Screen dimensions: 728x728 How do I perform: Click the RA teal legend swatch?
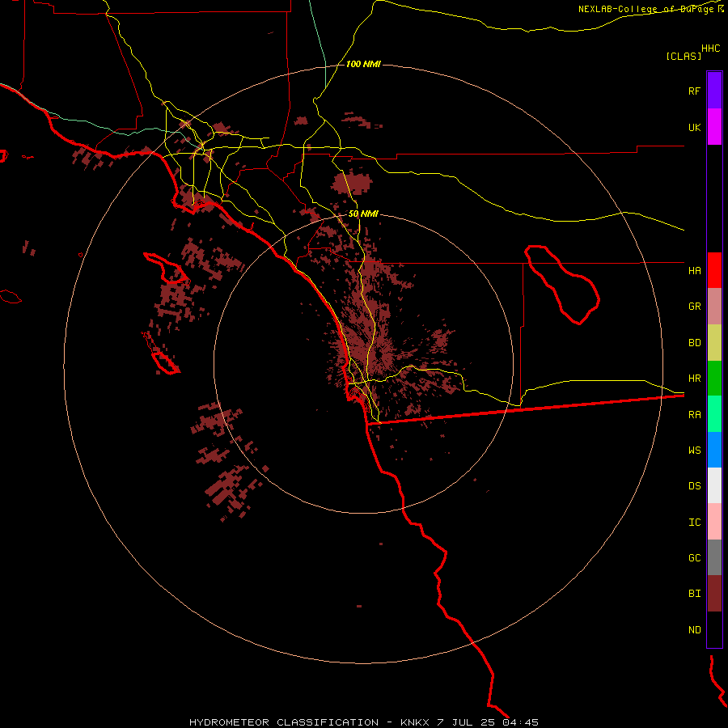coord(714,414)
